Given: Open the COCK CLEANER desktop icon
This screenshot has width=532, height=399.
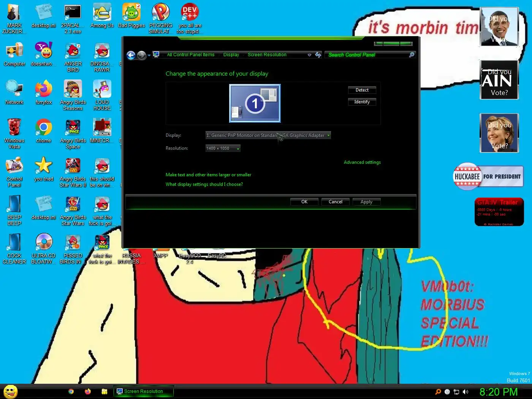Looking at the screenshot, I should tap(14, 249).
